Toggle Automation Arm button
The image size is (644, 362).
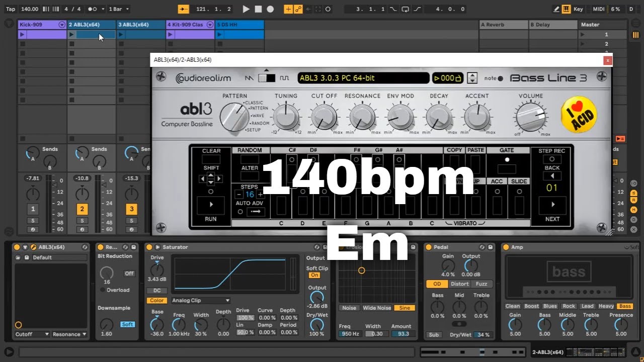[x=298, y=9]
